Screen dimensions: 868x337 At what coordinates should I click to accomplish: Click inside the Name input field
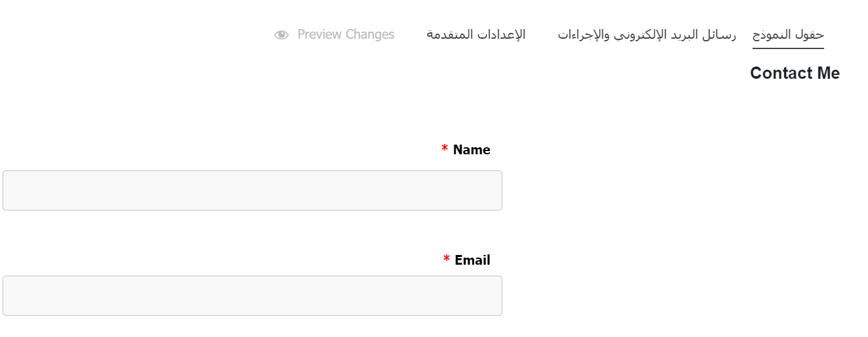pyautogui.click(x=252, y=190)
